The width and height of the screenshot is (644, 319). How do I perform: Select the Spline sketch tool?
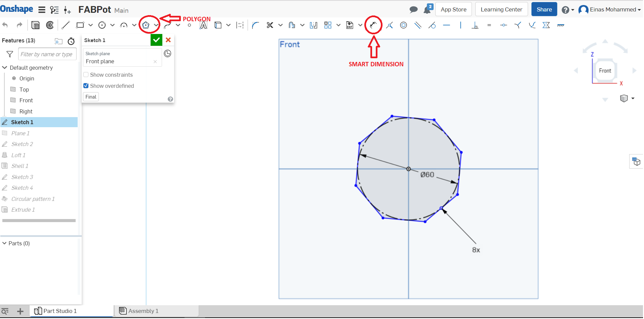click(x=167, y=25)
